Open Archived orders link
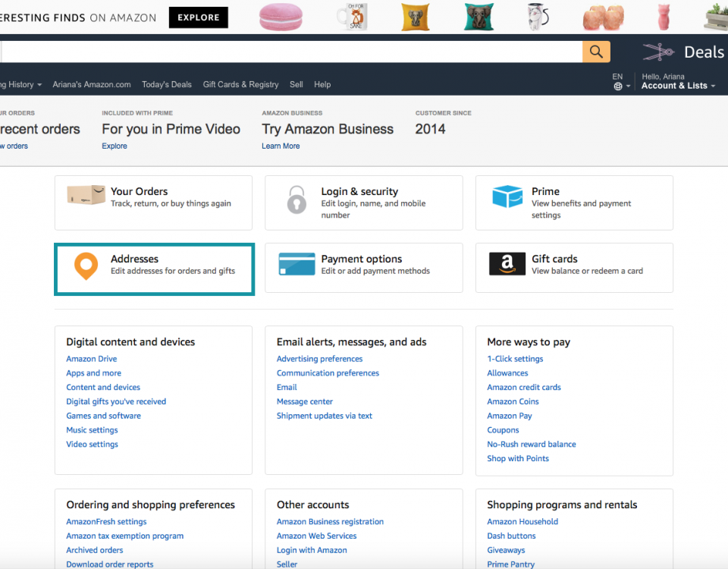Screen dimensions: 728x569 coord(95,550)
